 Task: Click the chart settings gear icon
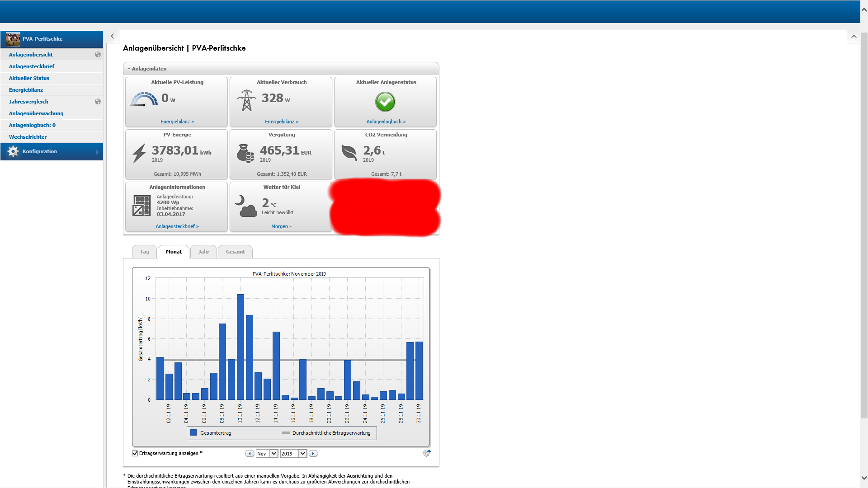pyautogui.click(x=426, y=453)
